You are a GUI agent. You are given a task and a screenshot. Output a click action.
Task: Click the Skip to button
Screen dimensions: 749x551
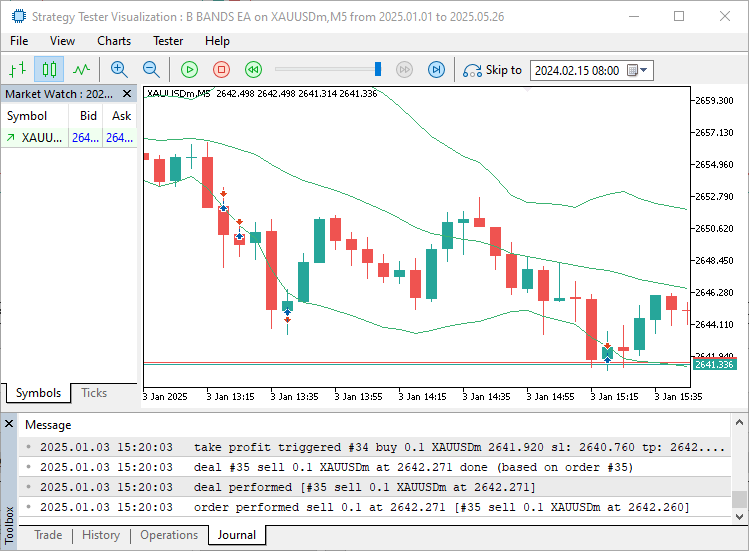491,70
